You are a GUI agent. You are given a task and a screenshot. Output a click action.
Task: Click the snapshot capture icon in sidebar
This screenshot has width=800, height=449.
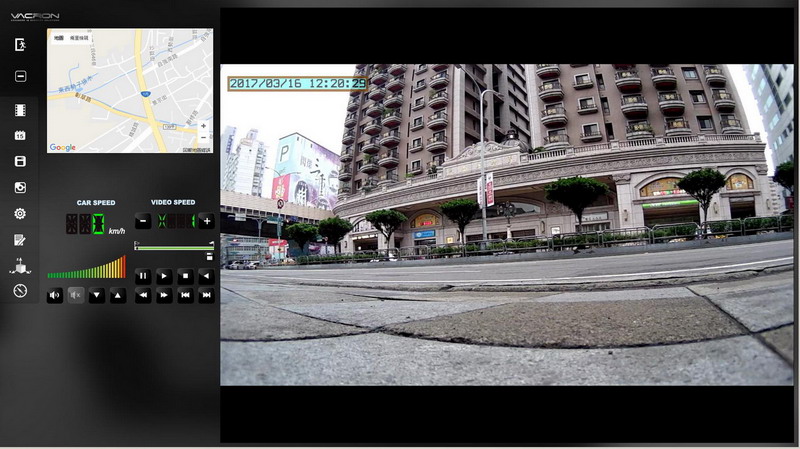20,187
